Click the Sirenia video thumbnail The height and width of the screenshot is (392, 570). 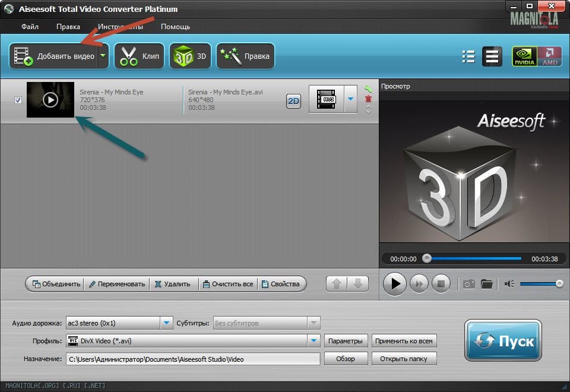pyautogui.click(x=50, y=100)
